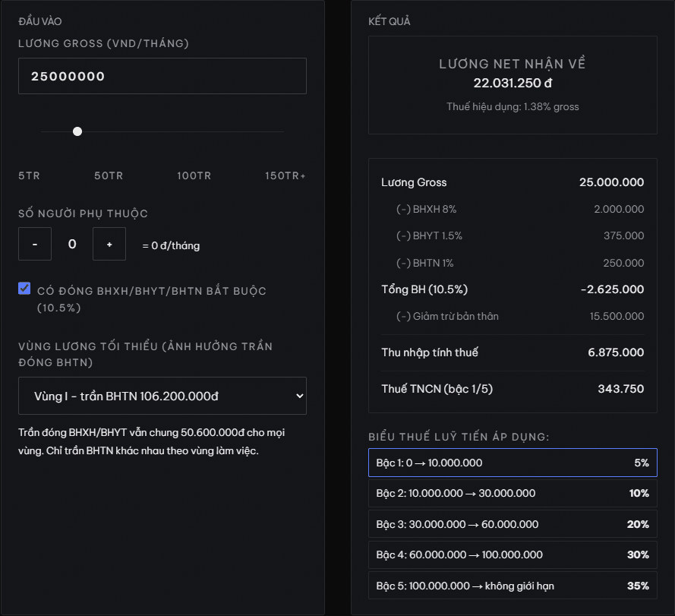Image resolution: width=675 pixels, height=616 pixels.
Task: Click the 100TR slider scale label
Action: (194, 175)
